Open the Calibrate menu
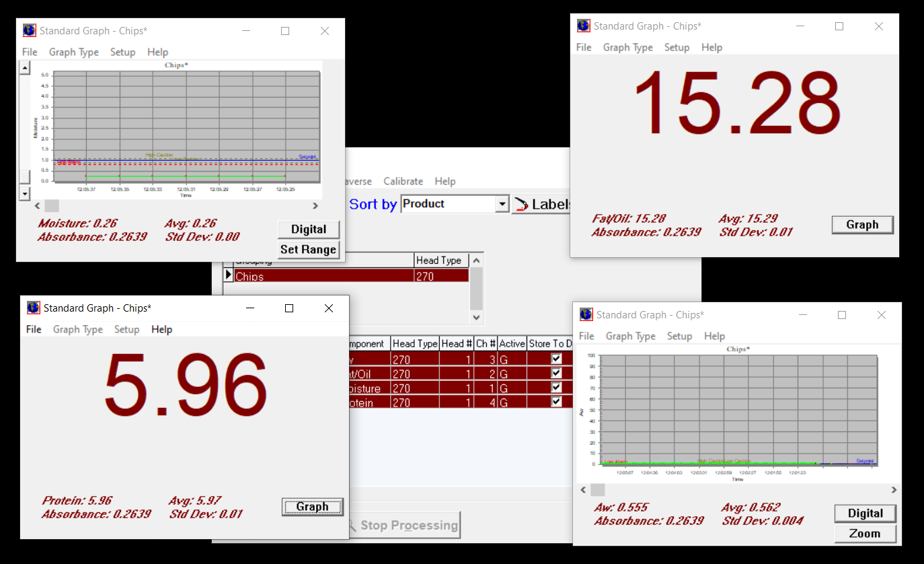 403,181
